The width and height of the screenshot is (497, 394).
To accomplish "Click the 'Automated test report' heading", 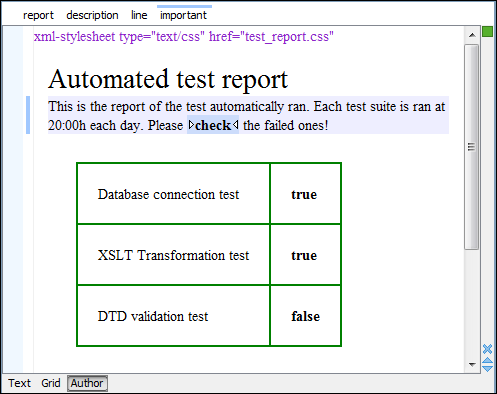I will click(x=168, y=79).
